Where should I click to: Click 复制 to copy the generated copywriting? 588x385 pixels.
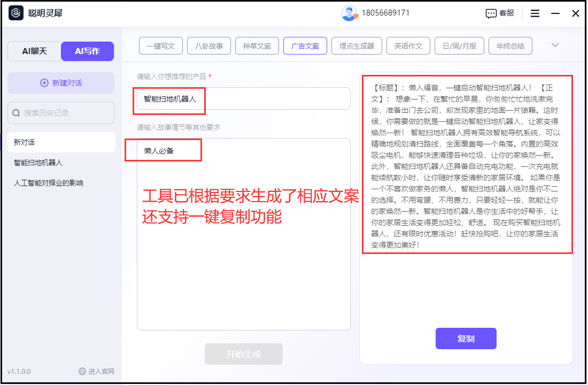coord(466,338)
